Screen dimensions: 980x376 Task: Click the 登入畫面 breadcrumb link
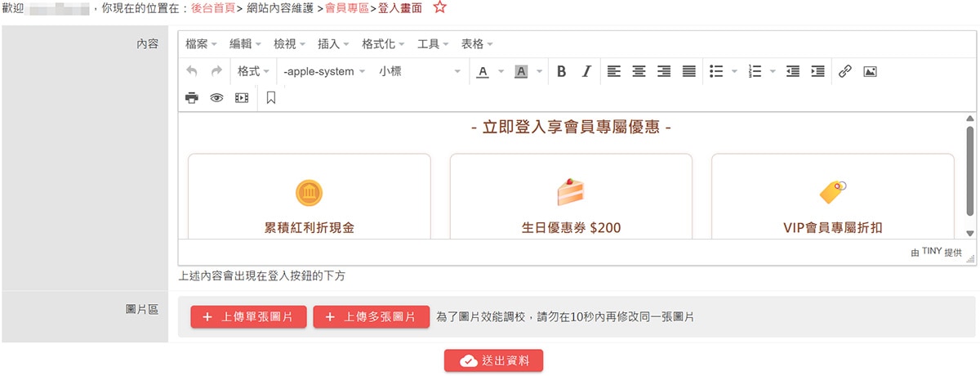point(400,8)
